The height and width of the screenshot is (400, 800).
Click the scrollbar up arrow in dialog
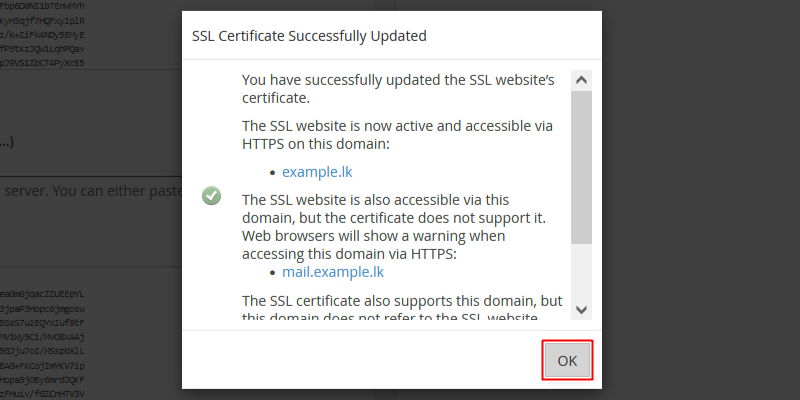(581, 80)
